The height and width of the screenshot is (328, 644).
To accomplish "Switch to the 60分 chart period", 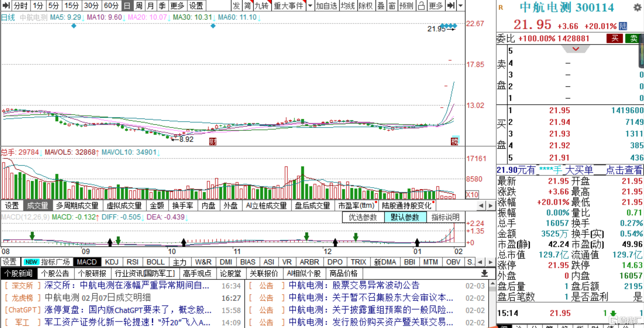I will (111, 5).
